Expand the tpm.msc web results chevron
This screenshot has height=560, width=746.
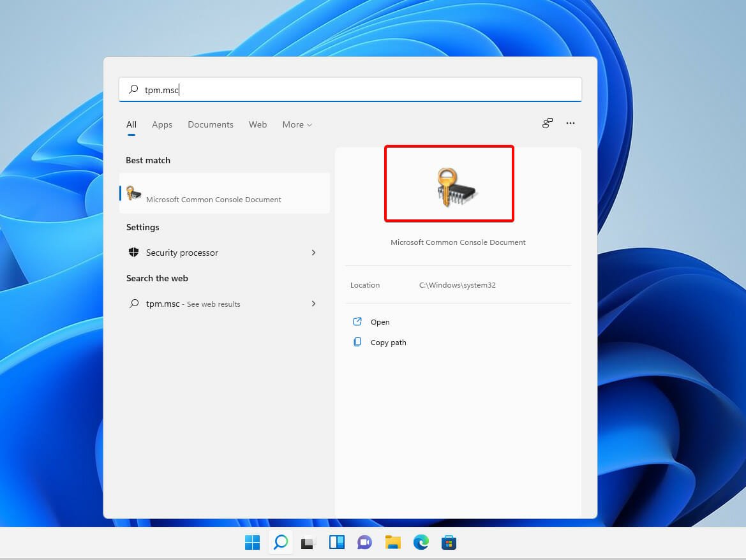coord(313,304)
